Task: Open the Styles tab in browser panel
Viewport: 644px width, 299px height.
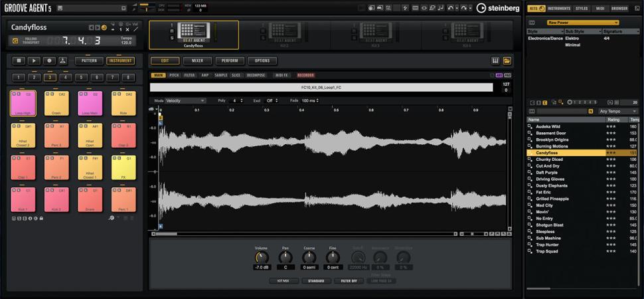Action: point(582,8)
